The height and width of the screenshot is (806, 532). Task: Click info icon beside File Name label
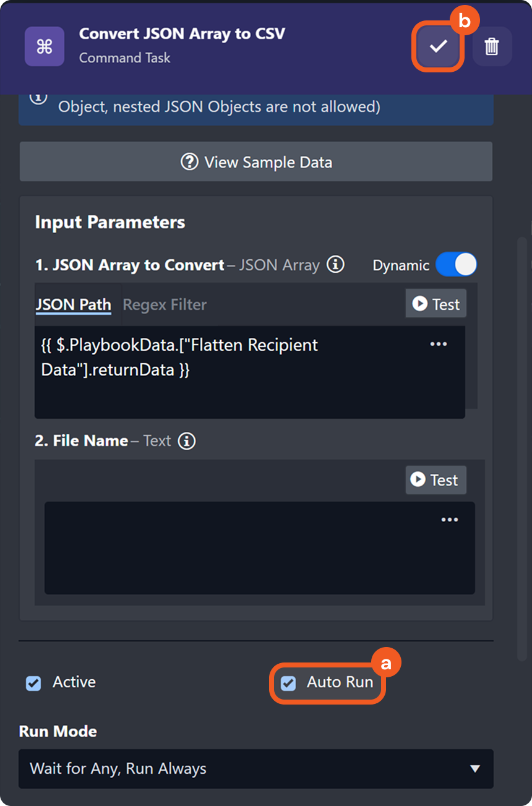tap(187, 441)
